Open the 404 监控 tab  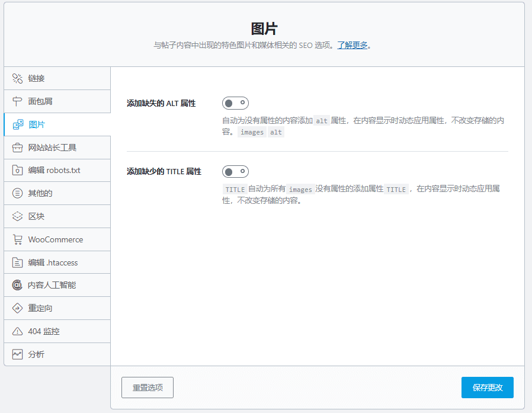57,331
